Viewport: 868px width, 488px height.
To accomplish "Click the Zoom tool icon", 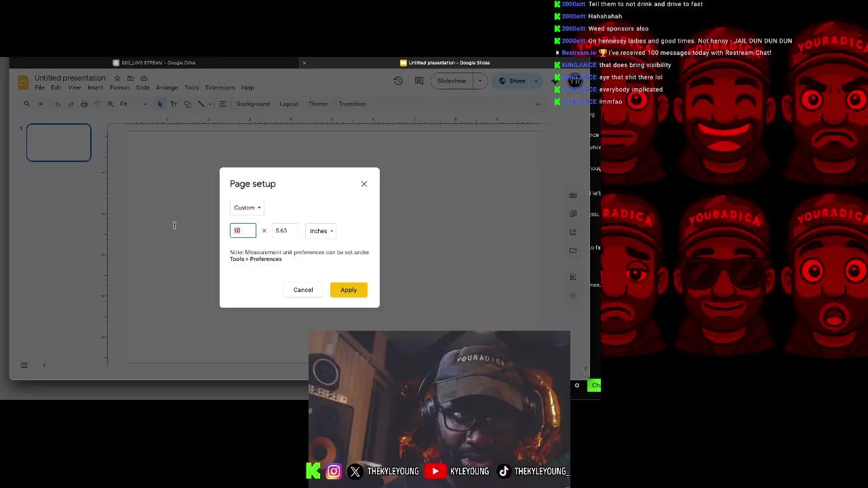I will pos(111,104).
